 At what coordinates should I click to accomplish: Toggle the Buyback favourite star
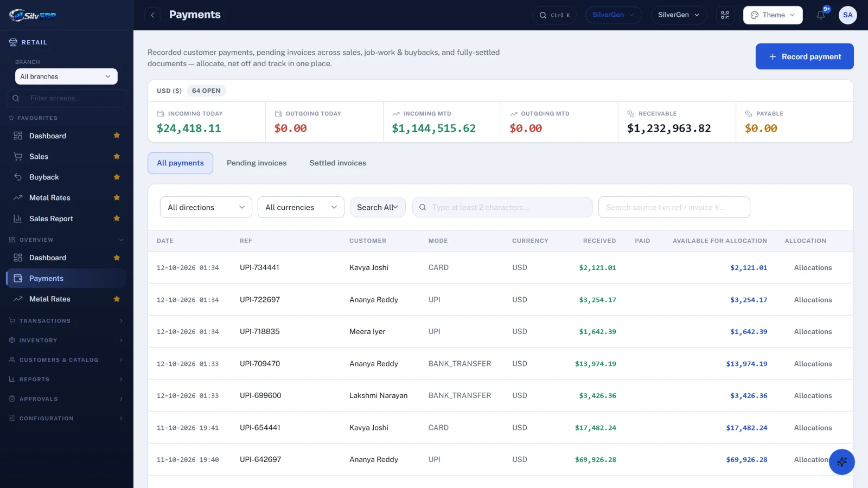(x=117, y=177)
